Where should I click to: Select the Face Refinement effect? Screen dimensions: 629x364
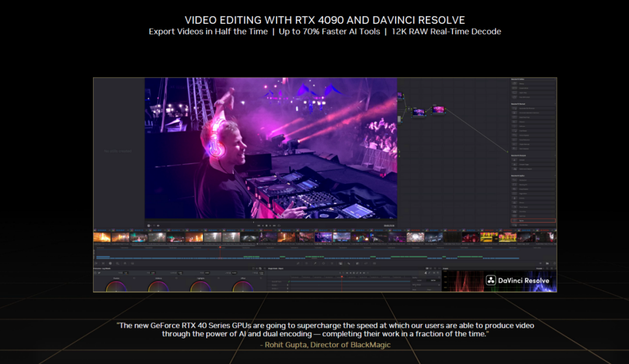tap(533, 97)
